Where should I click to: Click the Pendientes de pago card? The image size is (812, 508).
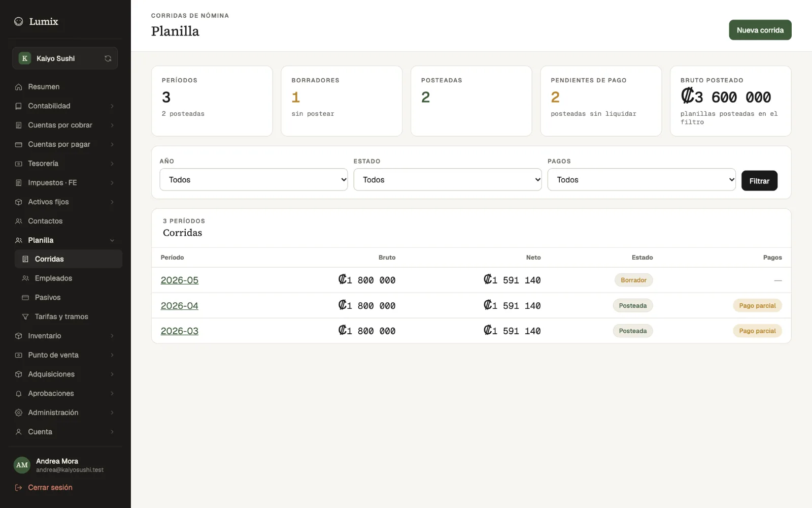[x=601, y=101]
